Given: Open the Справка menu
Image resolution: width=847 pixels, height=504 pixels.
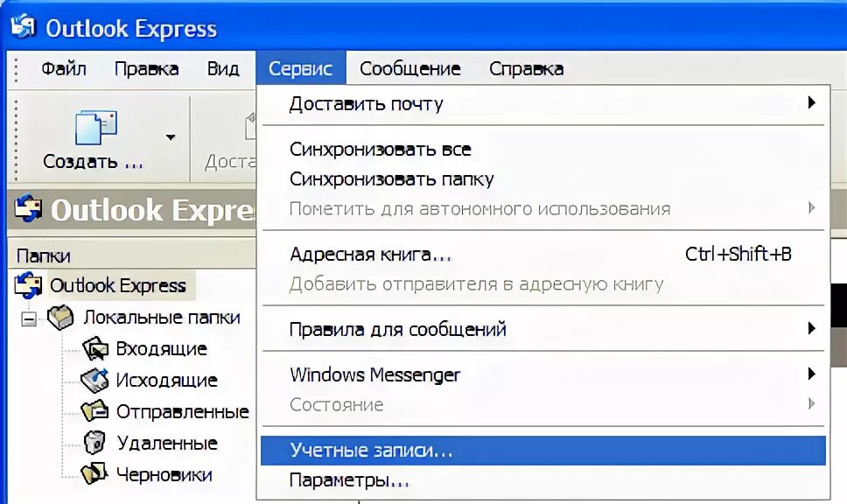Looking at the screenshot, I should click(x=526, y=68).
